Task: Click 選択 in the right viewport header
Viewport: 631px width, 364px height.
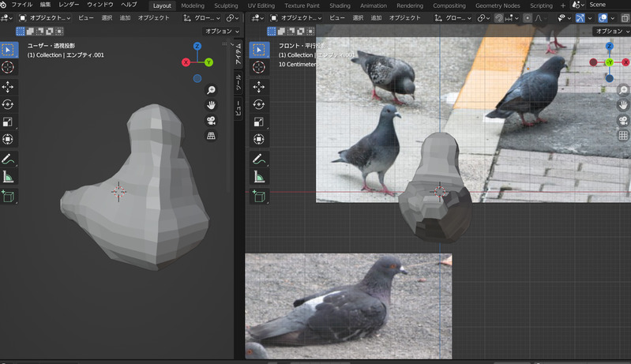Action: pos(358,17)
